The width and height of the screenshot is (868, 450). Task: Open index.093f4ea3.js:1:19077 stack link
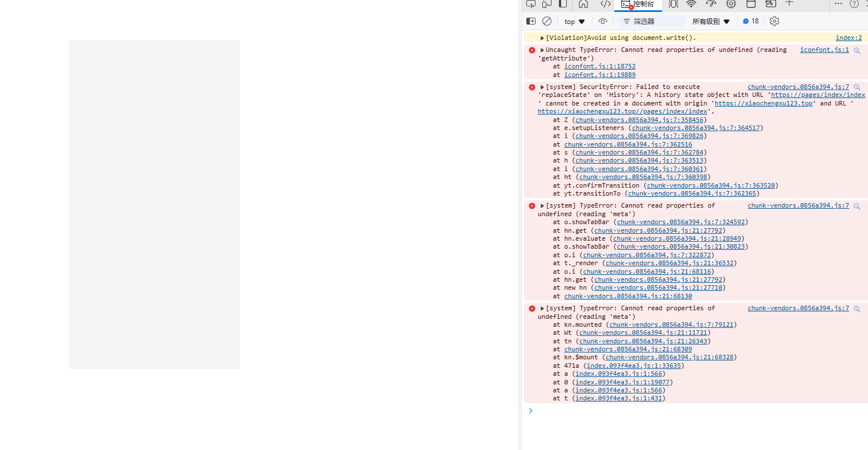(622, 382)
